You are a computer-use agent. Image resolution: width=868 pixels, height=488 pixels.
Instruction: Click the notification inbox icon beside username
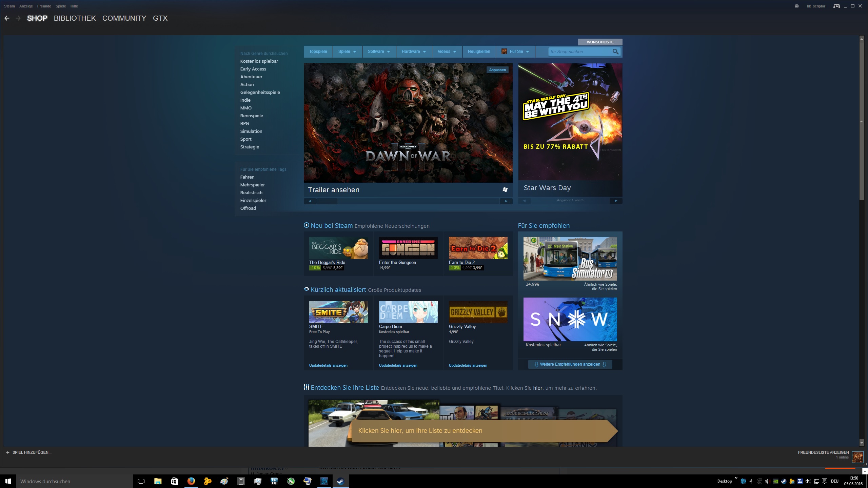[796, 6]
